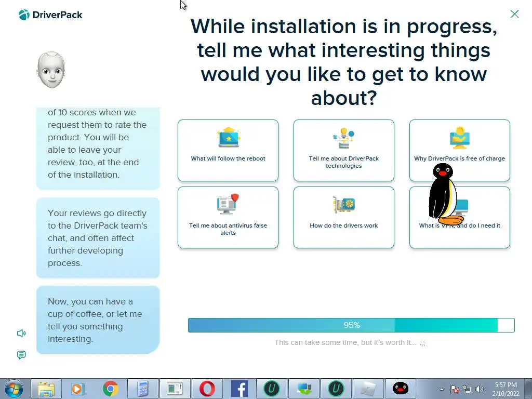Click the monitor with shield icon
Image resolution: width=532 pixels, height=399 pixels.
click(x=228, y=204)
